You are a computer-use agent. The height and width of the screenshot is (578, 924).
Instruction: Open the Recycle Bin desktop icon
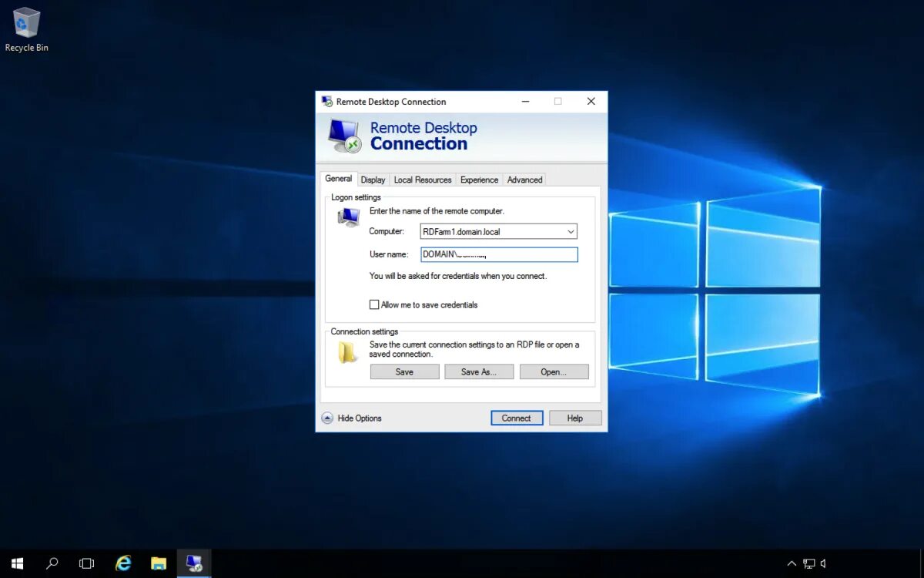26,30
